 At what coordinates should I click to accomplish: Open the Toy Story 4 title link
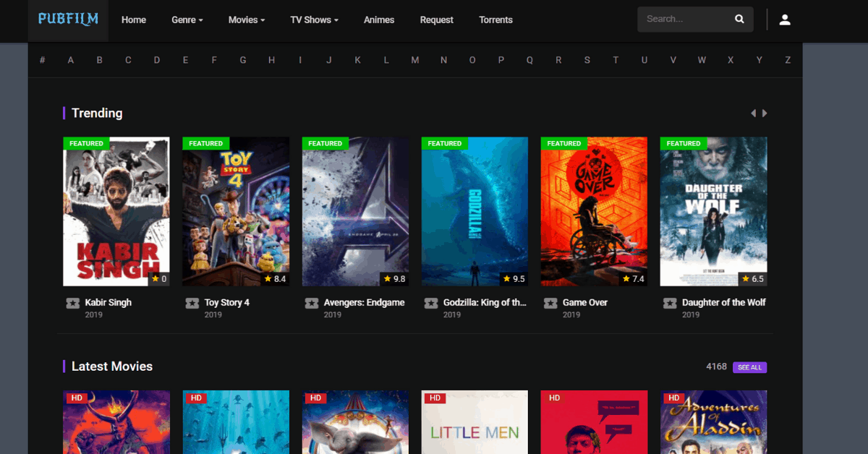click(x=227, y=303)
